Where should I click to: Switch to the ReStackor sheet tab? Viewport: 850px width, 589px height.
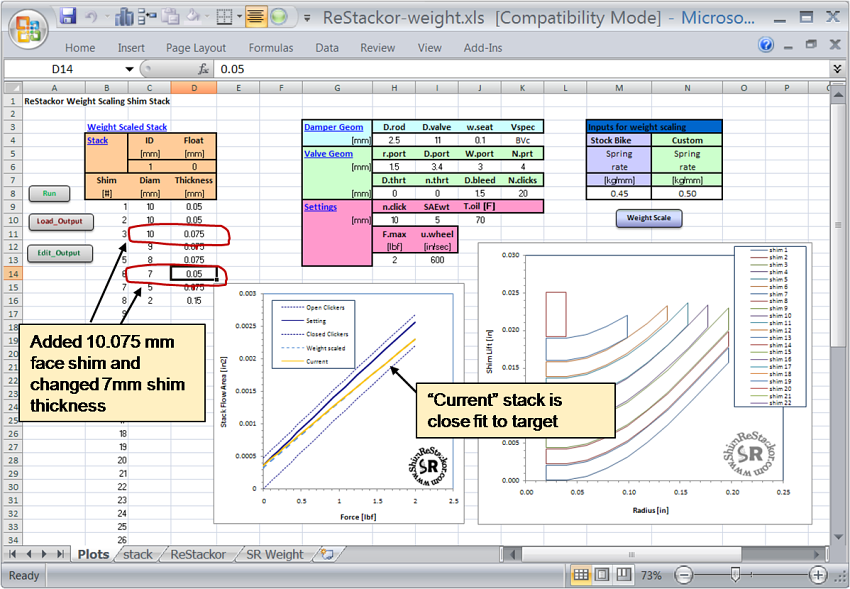(x=198, y=554)
